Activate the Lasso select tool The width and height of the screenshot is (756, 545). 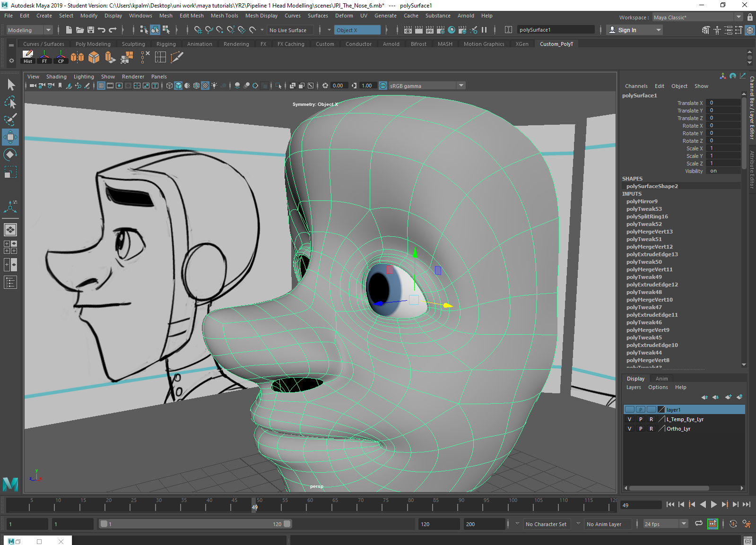tap(11, 102)
